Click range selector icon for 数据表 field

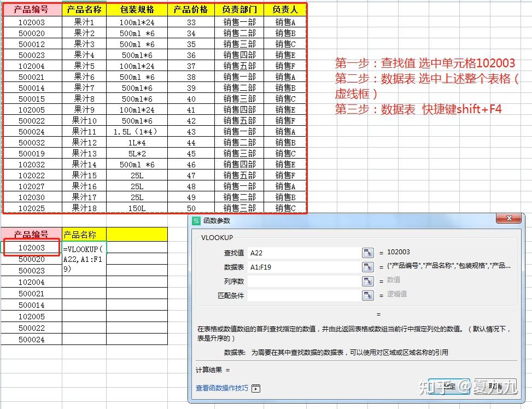368,267
